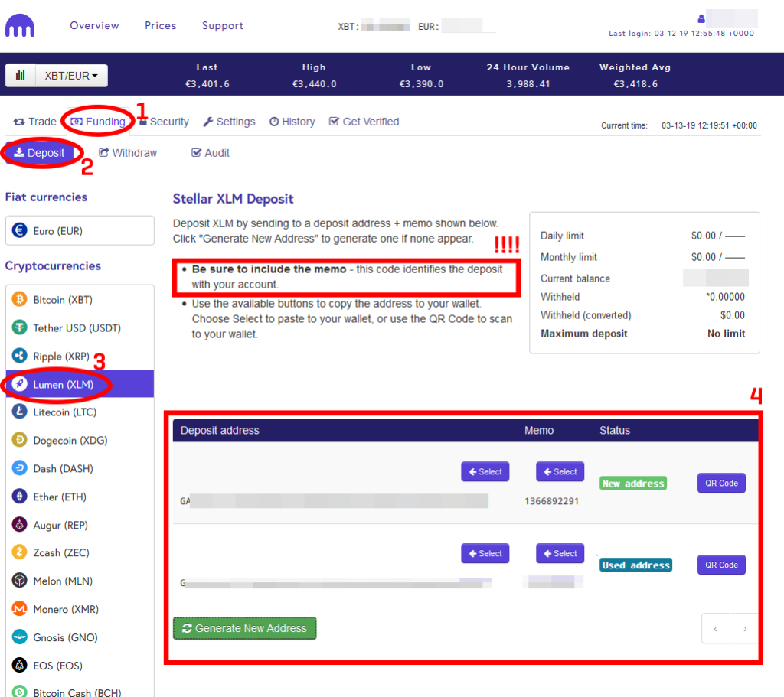Click the 24 Hour Volume value 3,988.41

point(528,84)
